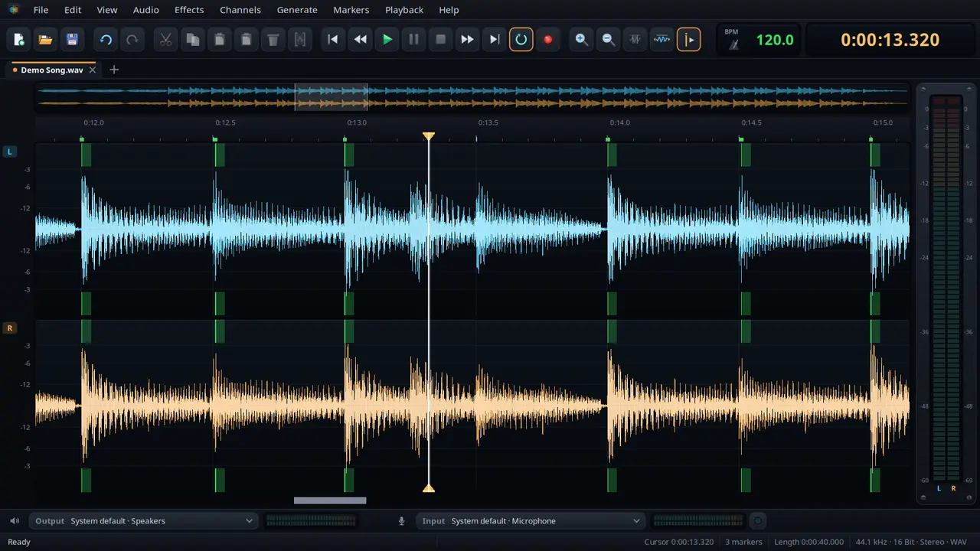Create a new file with the toolbar icon
Image resolution: width=980 pixels, height=551 pixels.
pyautogui.click(x=19, y=40)
